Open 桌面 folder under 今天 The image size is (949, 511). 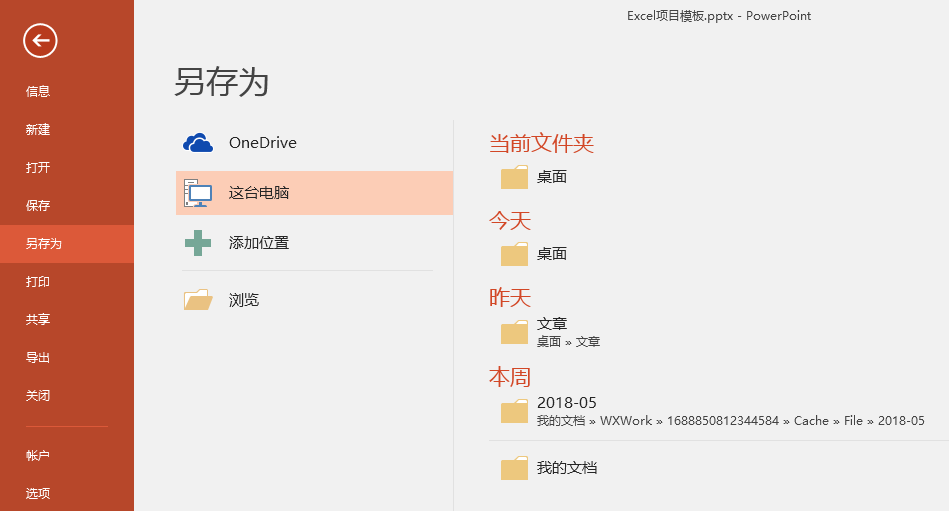click(x=551, y=254)
